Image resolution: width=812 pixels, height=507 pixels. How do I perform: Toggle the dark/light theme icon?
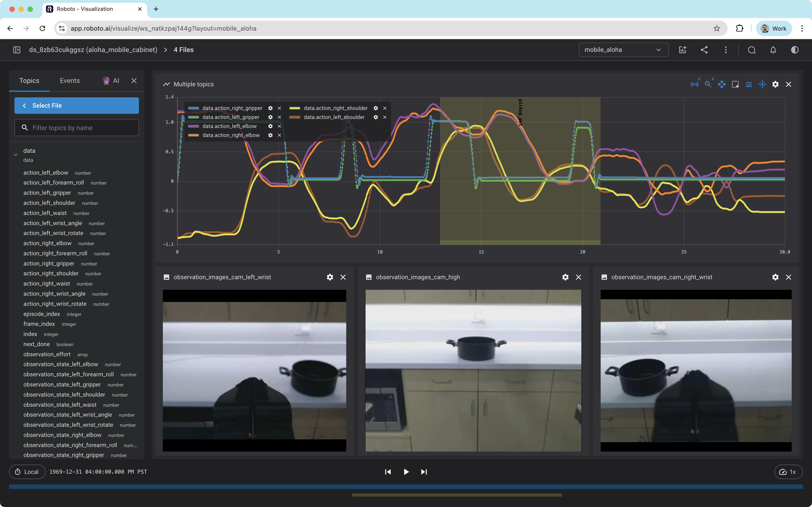795,50
